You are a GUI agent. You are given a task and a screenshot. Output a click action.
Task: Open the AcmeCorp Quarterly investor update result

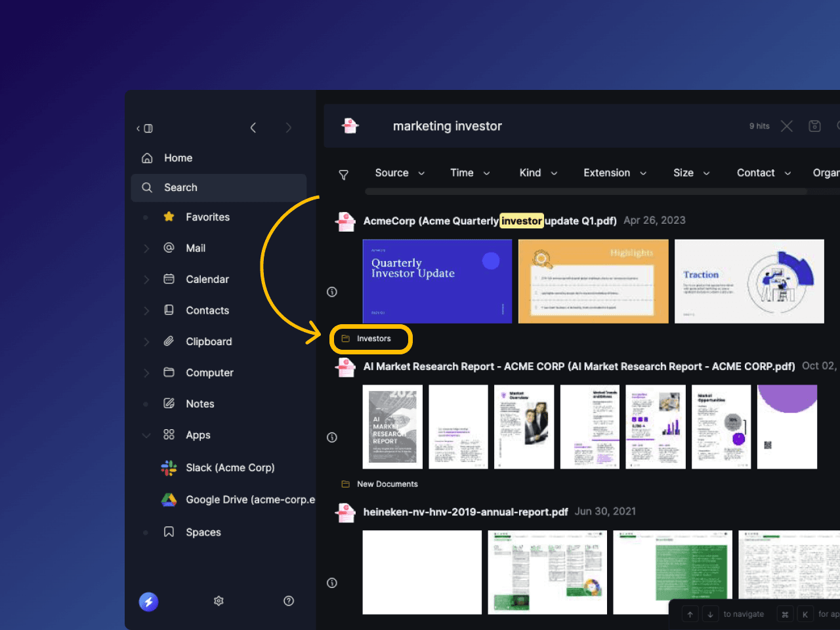coord(490,221)
